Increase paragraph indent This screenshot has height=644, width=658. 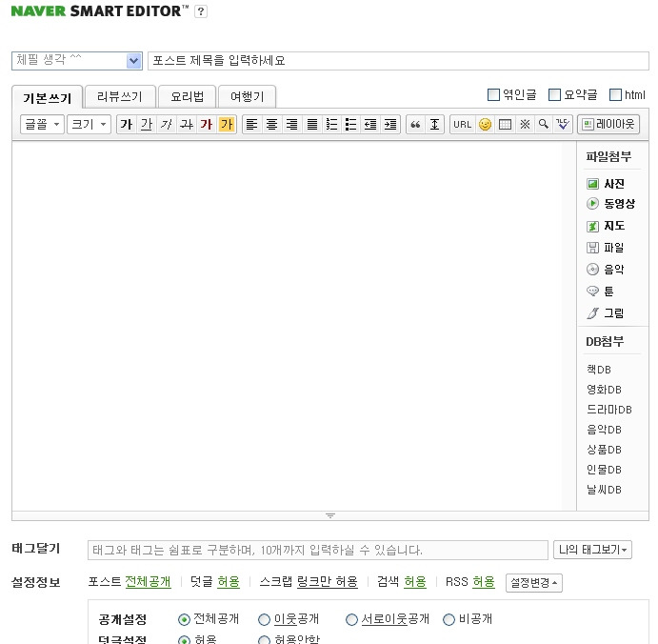point(390,124)
